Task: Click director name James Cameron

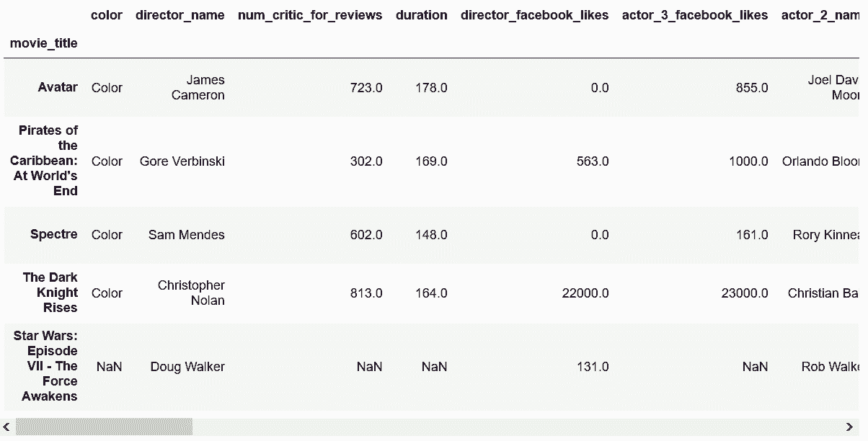Action: (x=198, y=87)
